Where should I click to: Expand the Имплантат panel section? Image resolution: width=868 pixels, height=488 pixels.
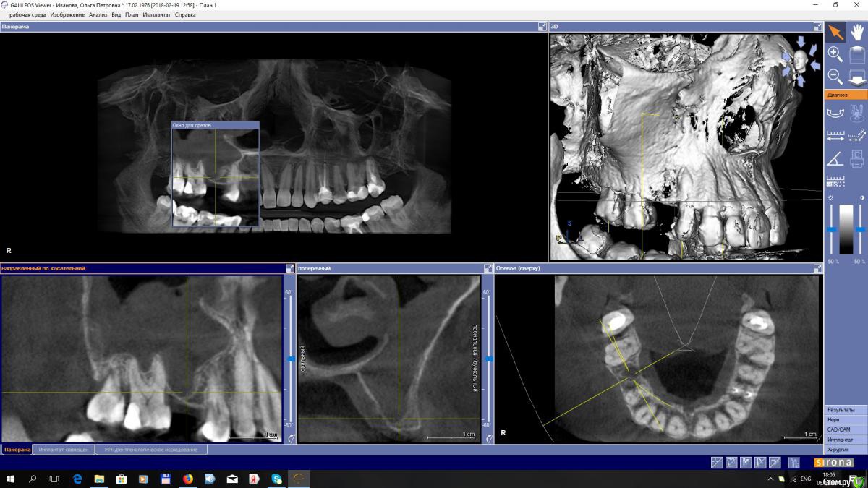846,440
